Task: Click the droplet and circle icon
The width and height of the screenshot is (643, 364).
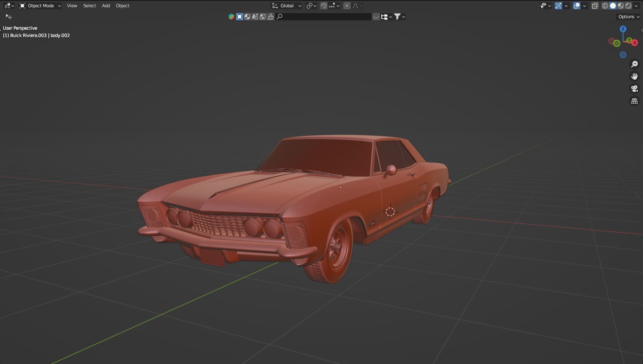Action: pyautogui.click(x=255, y=17)
